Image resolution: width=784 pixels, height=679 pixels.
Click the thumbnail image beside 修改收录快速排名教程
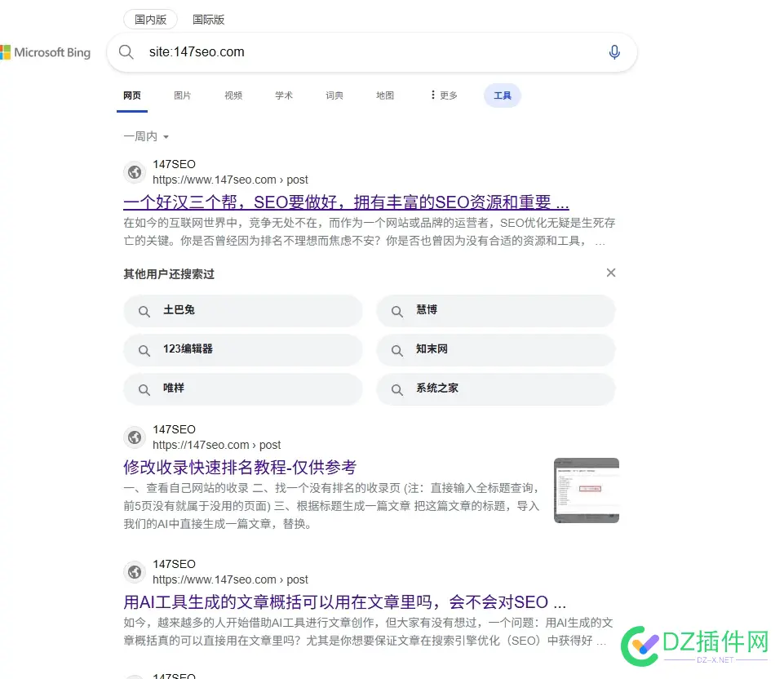coord(586,490)
